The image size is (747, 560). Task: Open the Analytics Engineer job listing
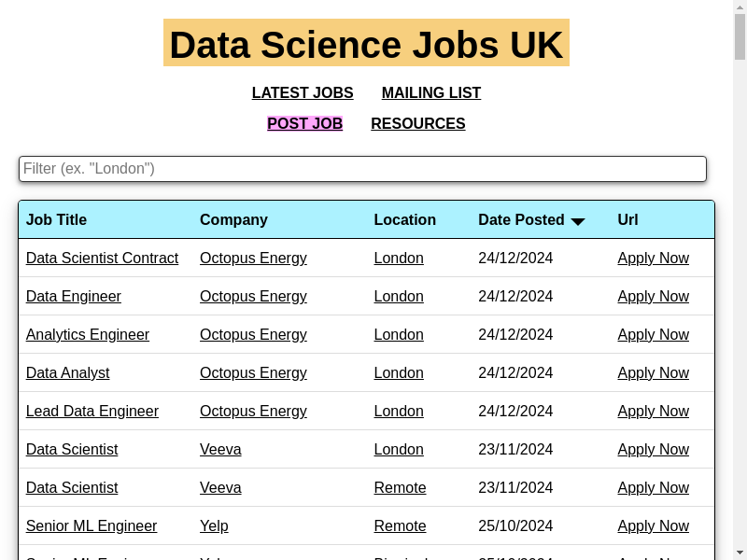[88, 335]
